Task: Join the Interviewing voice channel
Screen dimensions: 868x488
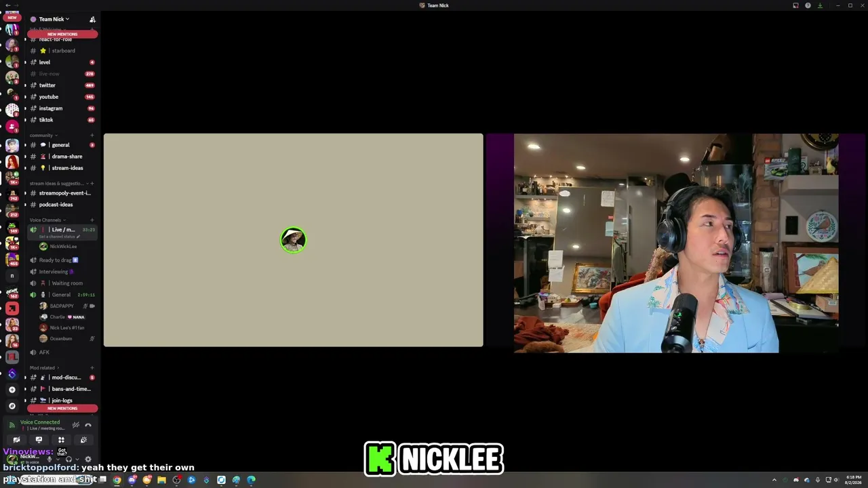Action: [x=62, y=272]
